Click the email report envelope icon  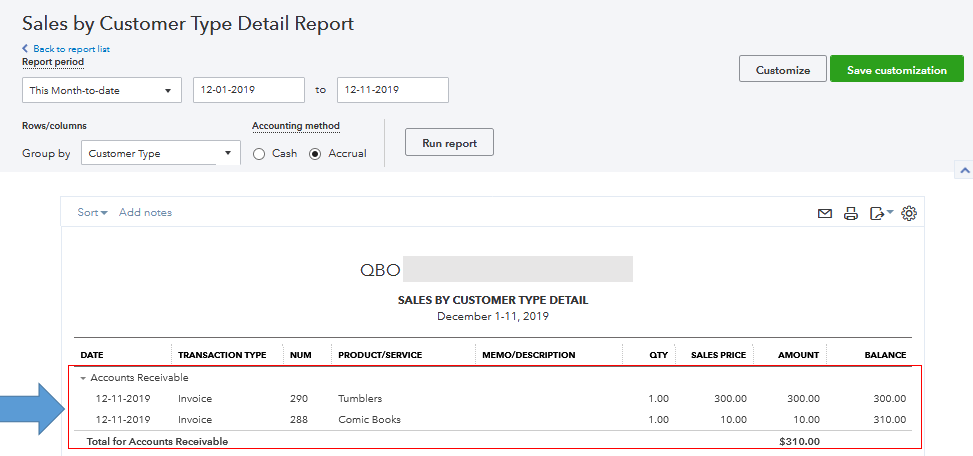825,213
